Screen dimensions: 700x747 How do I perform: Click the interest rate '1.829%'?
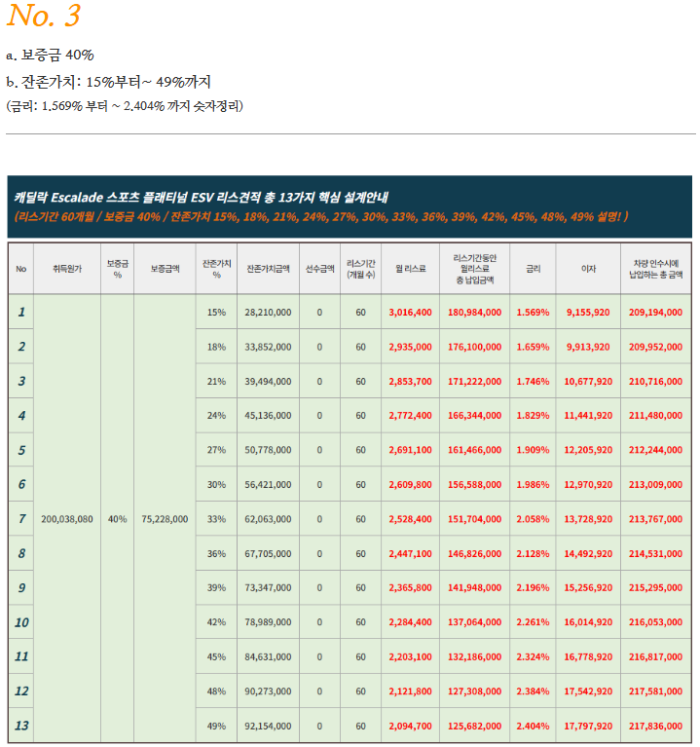[533, 416]
